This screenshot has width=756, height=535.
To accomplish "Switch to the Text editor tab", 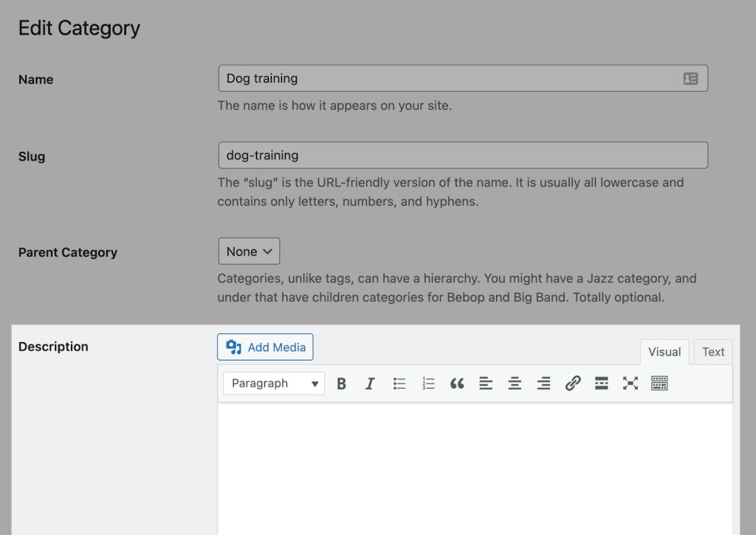I will (x=713, y=352).
